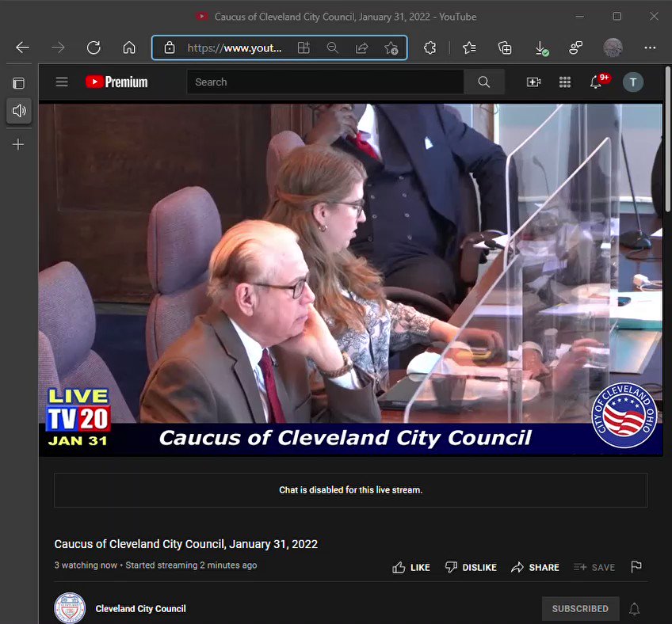Open the YouTube account avatar T
This screenshot has height=624, width=672.
tap(633, 82)
